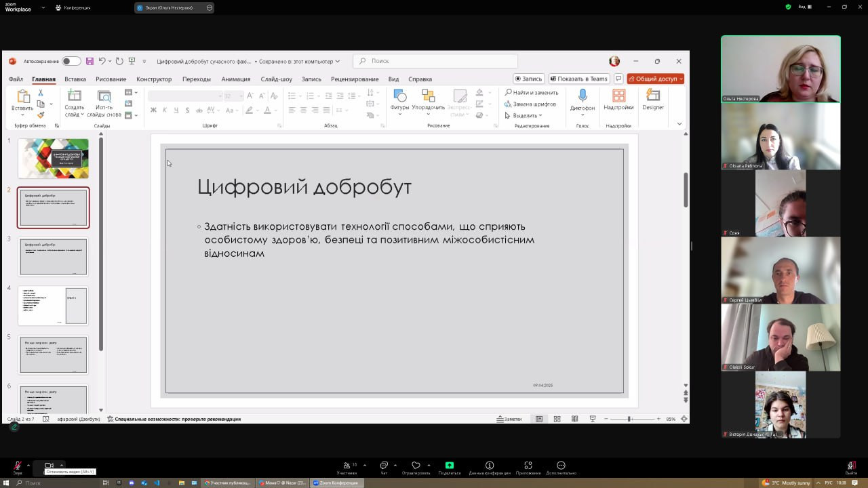Unmute the Zoom microphone (Звук)
This screenshot has height=488, width=868.
pos(18,466)
